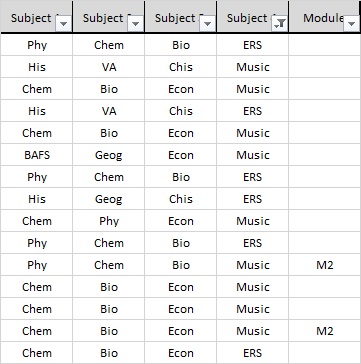This screenshot has height=364, width=361.
Task: Select the M2 cell in the Chem row
Action: (x=325, y=331)
